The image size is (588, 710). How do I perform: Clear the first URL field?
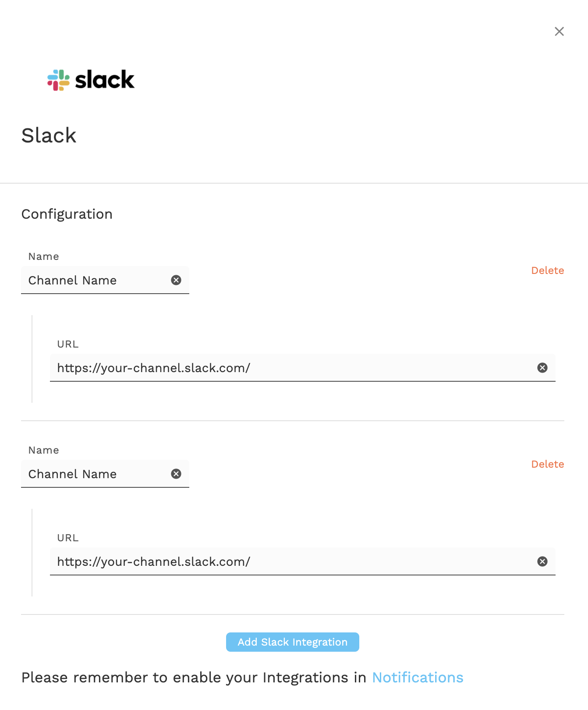(x=542, y=368)
